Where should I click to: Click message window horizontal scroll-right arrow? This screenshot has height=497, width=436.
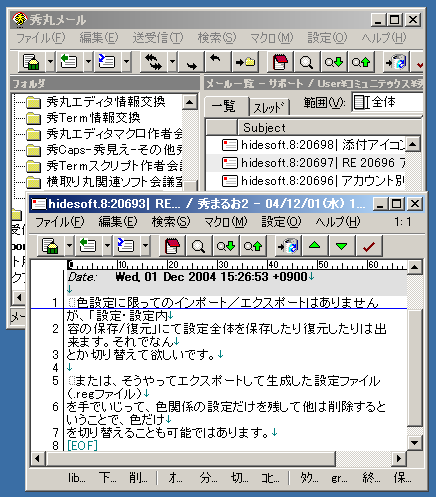coord(399,459)
